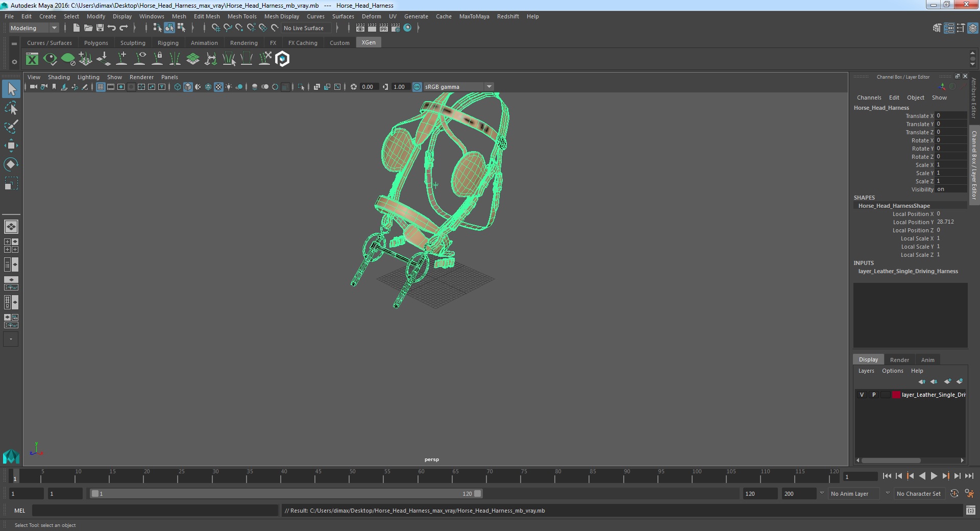Open sRGB gamma view transform dropdown
The height and width of the screenshot is (531, 980).
458,87
